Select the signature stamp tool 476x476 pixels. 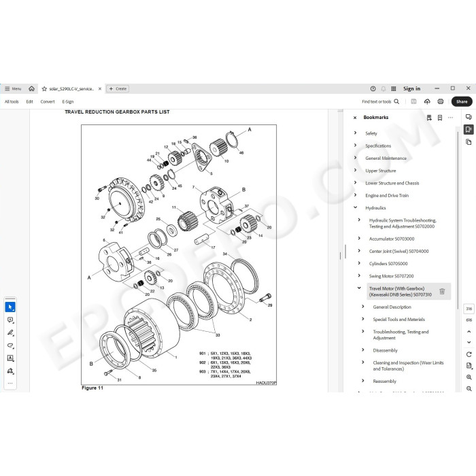10,371
